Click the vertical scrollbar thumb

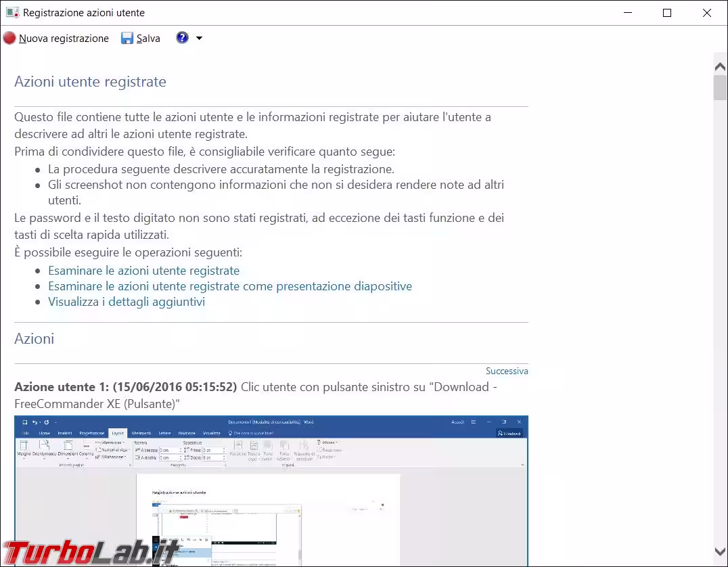tap(721, 88)
